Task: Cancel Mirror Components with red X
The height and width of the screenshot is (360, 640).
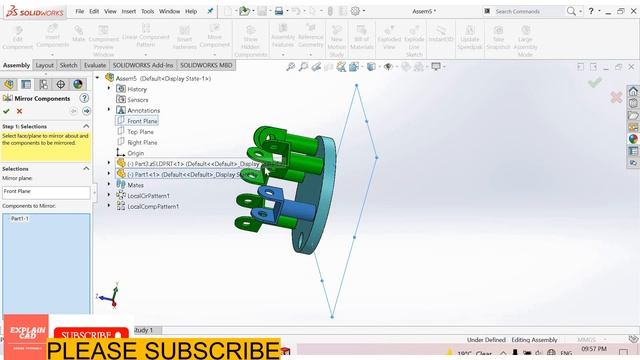Action: 19,111
